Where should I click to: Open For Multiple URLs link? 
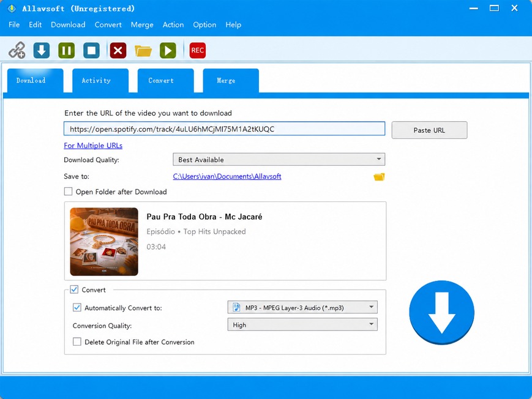pyautogui.click(x=93, y=146)
